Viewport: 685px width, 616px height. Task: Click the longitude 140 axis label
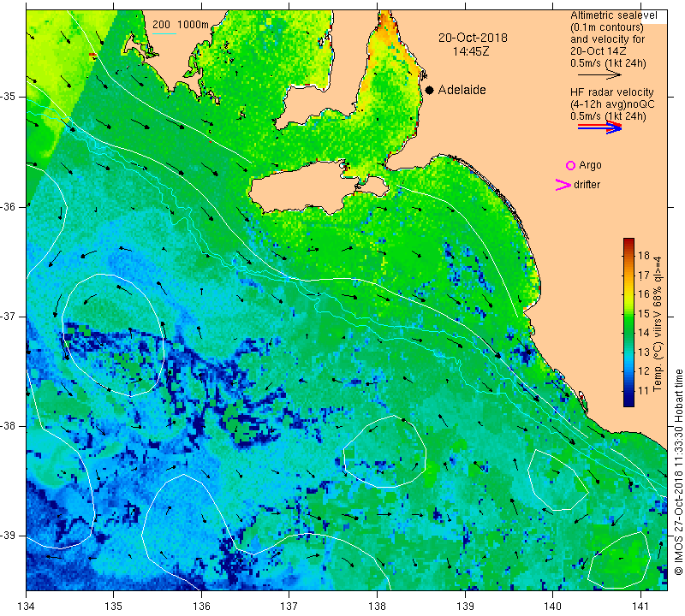point(552,606)
